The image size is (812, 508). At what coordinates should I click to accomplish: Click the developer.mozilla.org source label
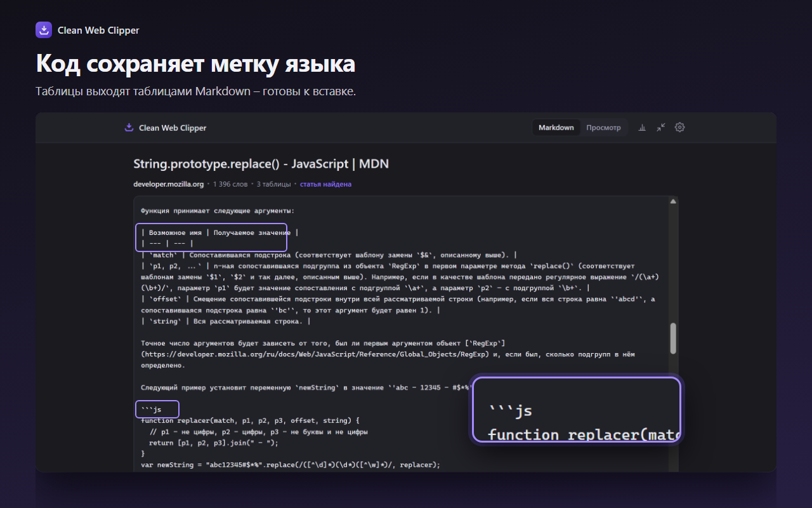169,184
